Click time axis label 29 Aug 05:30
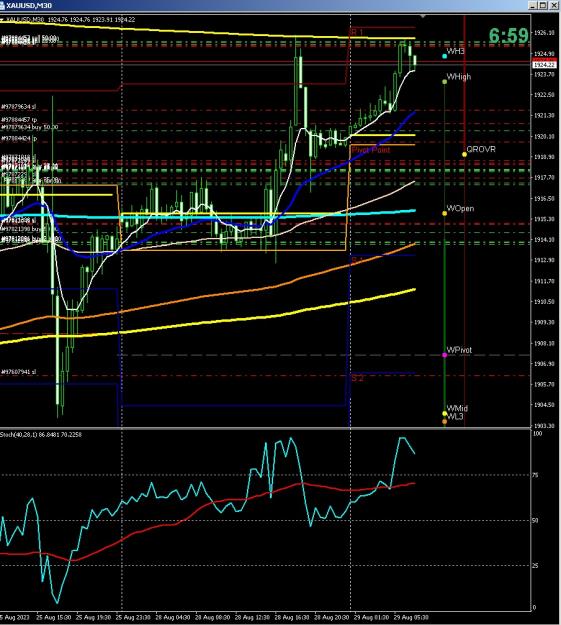Viewport: 561px width, 625px height. [411, 617]
